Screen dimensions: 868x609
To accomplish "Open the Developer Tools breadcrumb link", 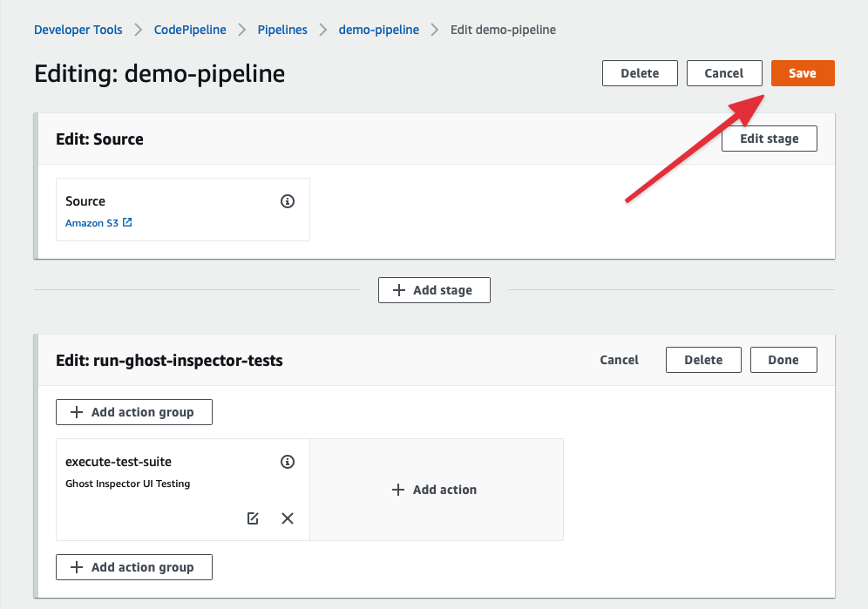I will pyautogui.click(x=78, y=29).
